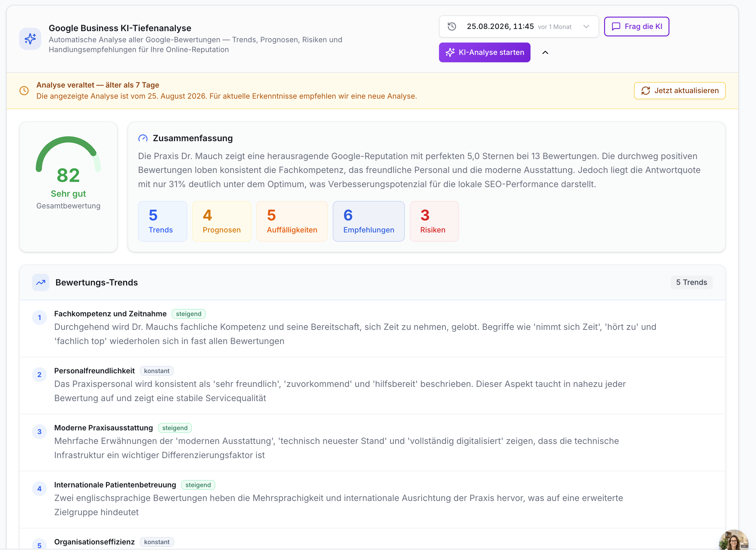Click the sparkle icon in KI-Analyse starten
Screen dimensions: 756x550
coord(450,52)
